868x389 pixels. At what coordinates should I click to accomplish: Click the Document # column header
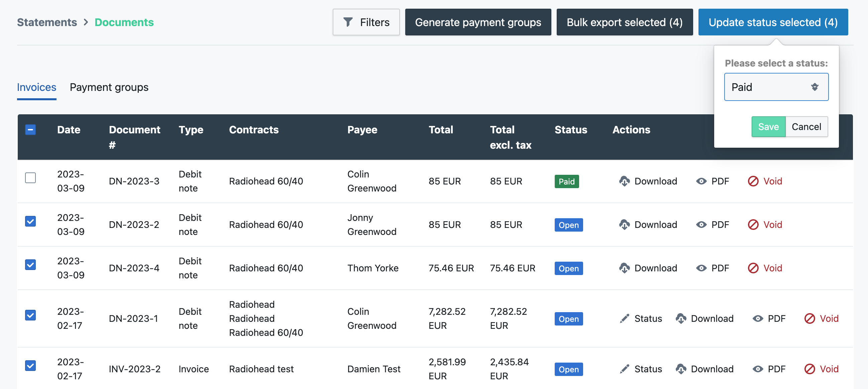(134, 137)
